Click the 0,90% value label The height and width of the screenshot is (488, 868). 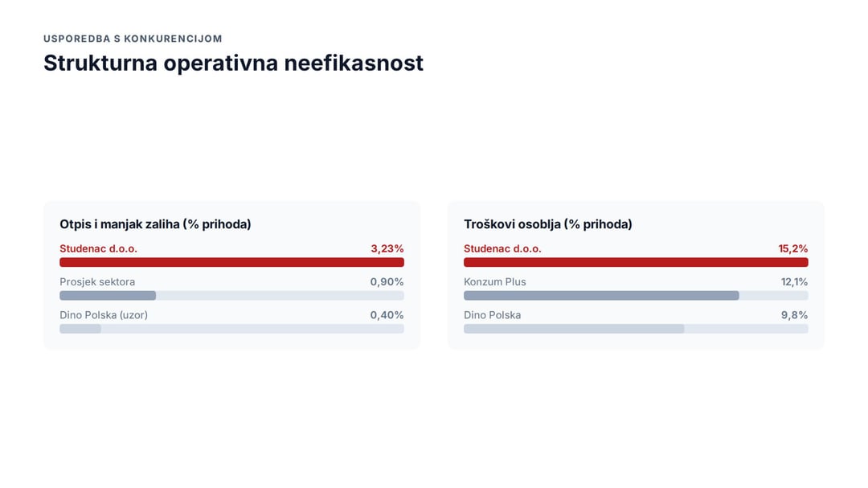387,282
